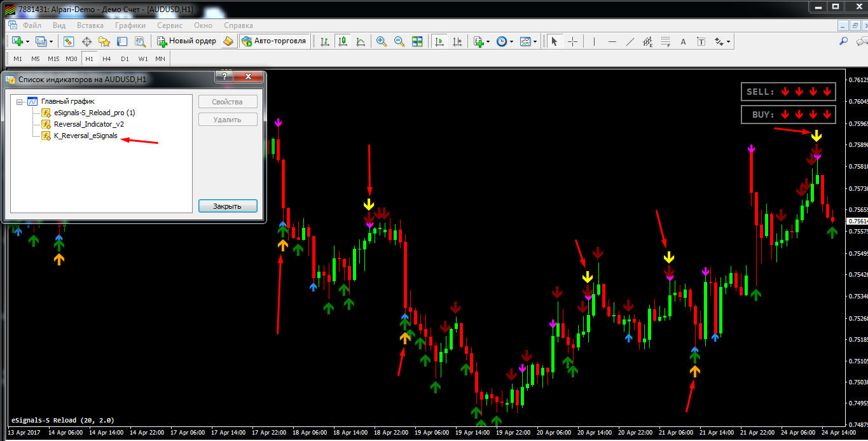Screen dimensions: 868x441
Task: Collapse the Главный график tree node
Action: pyautogui.click(x=20, y=101)
